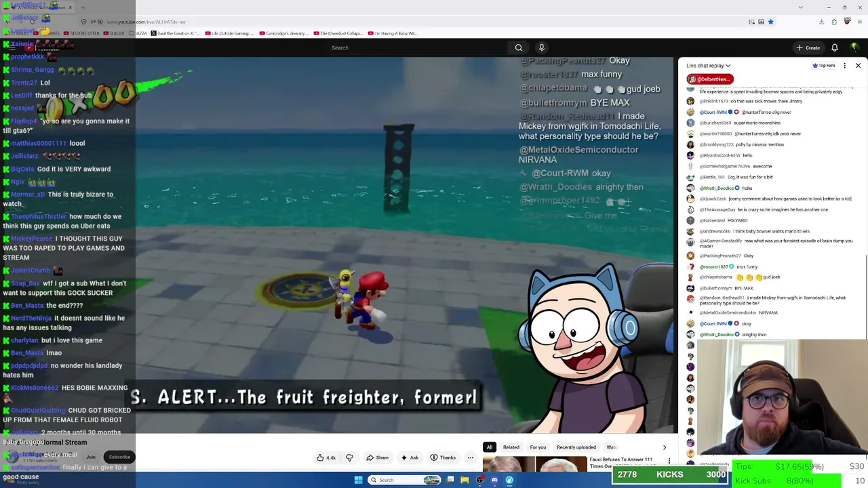Open YouTube notifications bell
This screenshot has height=488, width=868.
tap(835, 47)
